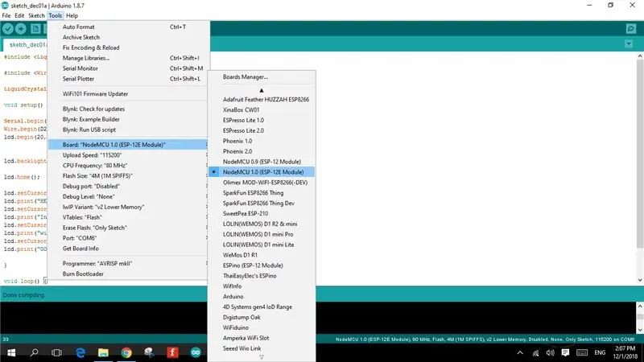Screen dimensions: 644x362
Task: Show hidden system tray icons chevron
Action: (520, 352)
